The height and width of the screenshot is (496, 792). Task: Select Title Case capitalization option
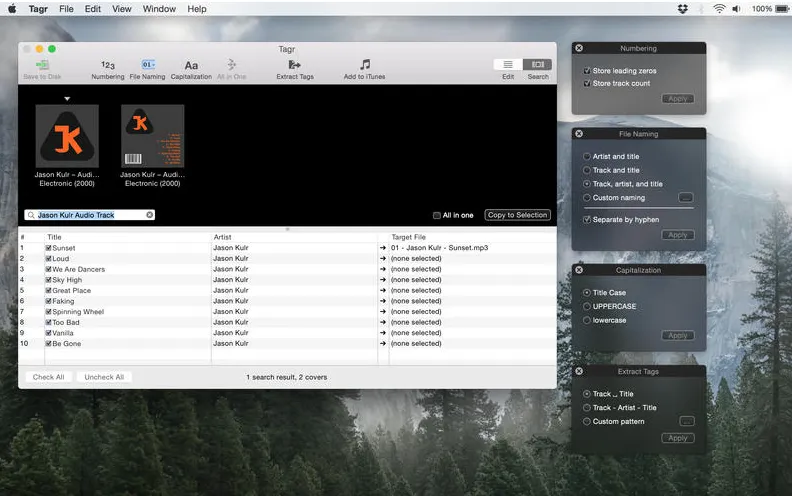coord(586,292)
